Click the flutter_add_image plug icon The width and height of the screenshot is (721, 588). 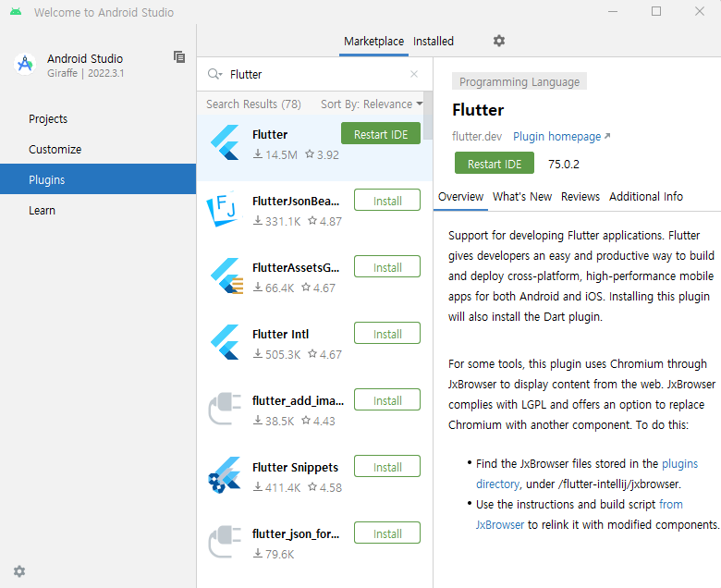(225, 409)
